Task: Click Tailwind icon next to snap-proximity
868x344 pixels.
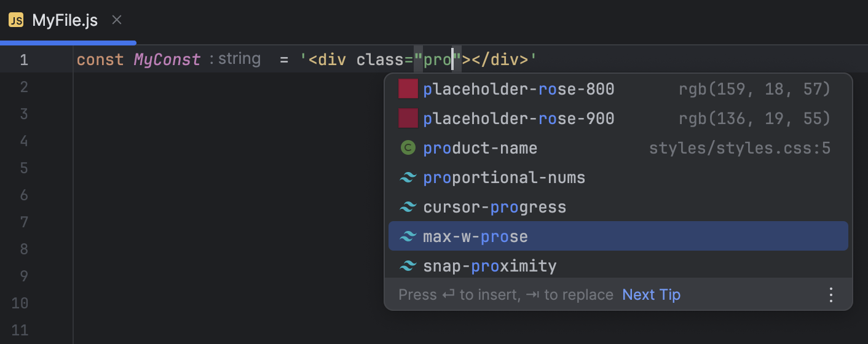Action: 408,266
